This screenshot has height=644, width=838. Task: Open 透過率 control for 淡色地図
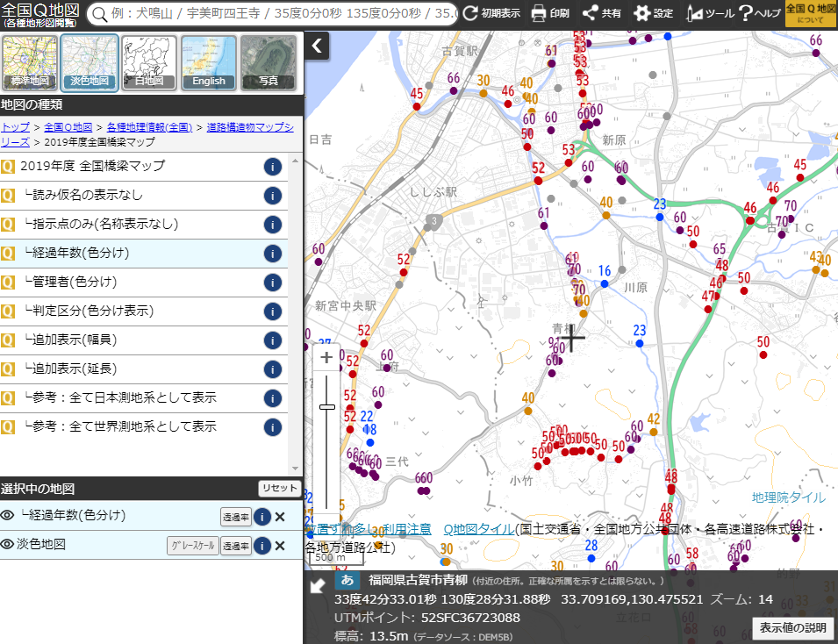pyautogui.click(x=235, y=545)
